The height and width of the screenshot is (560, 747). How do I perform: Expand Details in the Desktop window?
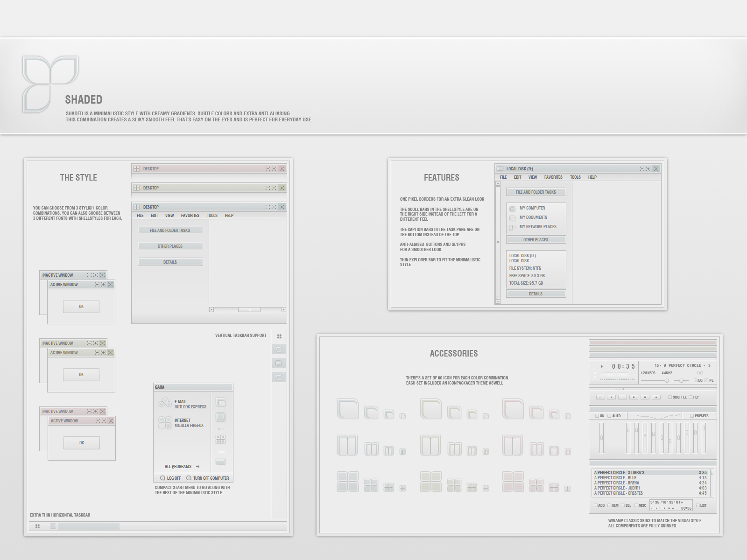click(170, 262)
